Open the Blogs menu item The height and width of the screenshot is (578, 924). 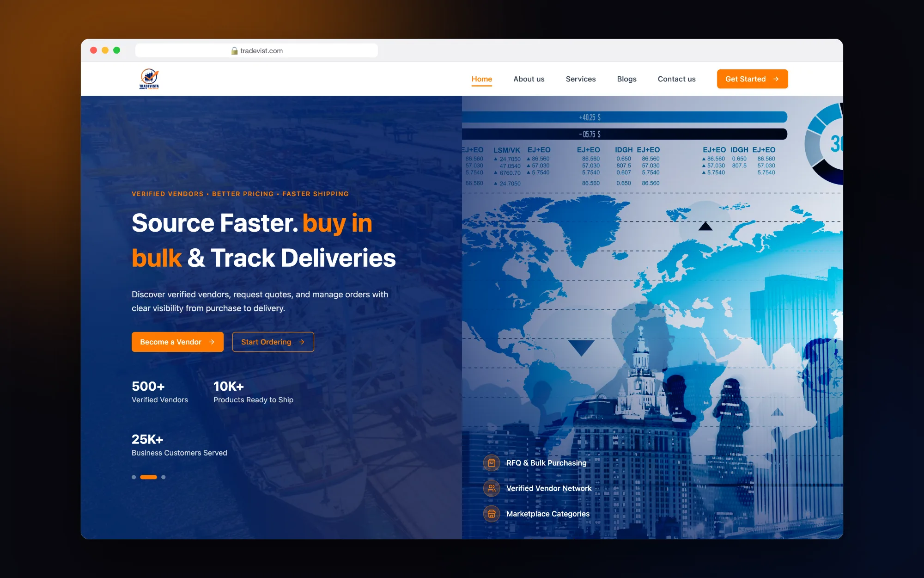click(627, 79)
